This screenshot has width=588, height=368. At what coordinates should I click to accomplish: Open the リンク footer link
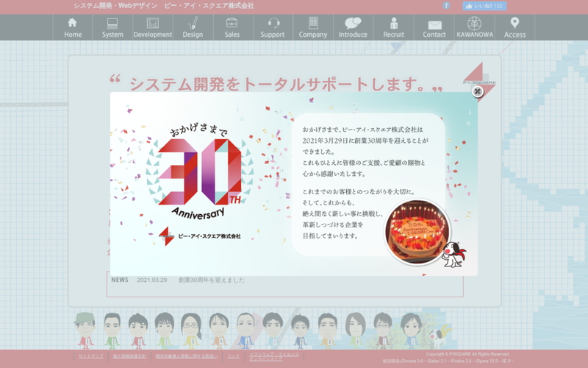(x=233, y=356)
